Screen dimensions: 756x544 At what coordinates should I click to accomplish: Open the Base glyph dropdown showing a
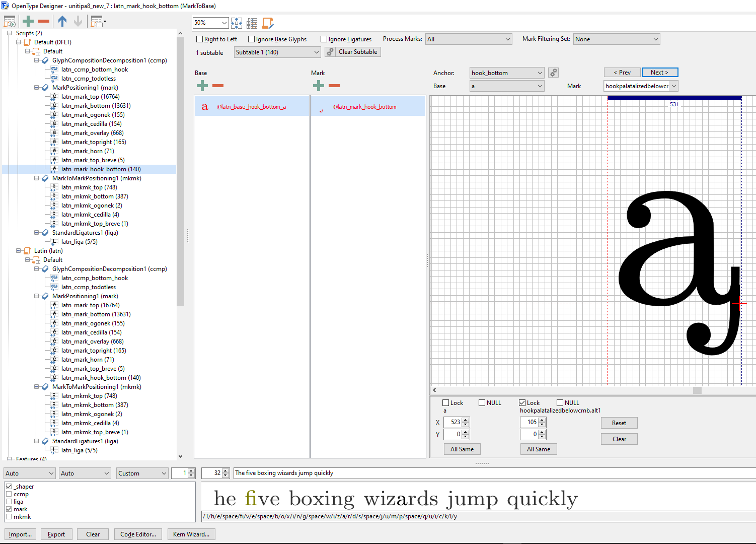(507, 86)
